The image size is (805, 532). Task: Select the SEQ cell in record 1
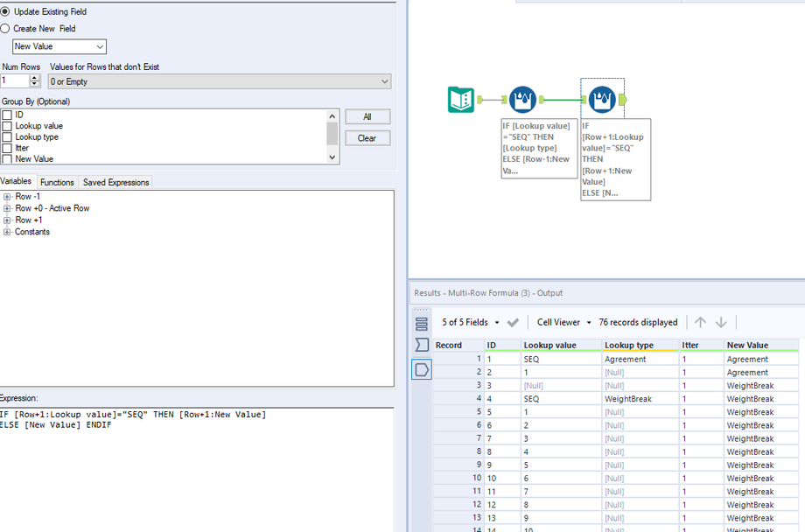pyautogui.click(x=561, y=360)
